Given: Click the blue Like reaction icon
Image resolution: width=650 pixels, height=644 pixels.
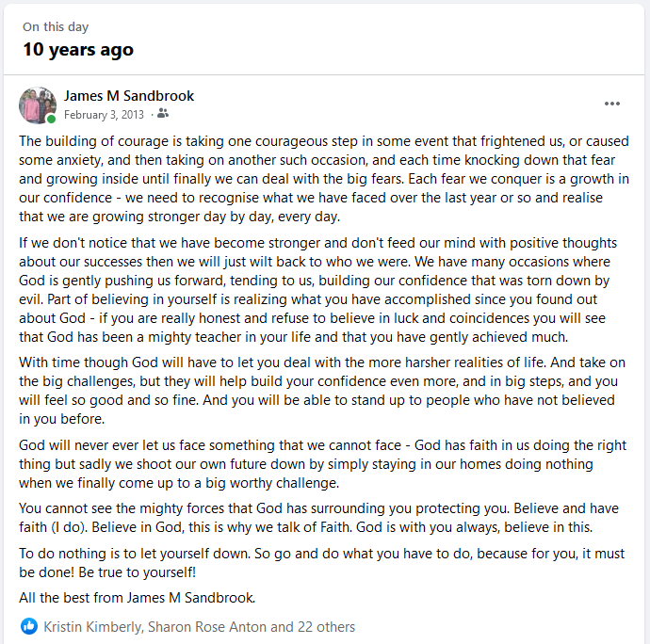Looking at the screenshot, I should tap(29, 626).
